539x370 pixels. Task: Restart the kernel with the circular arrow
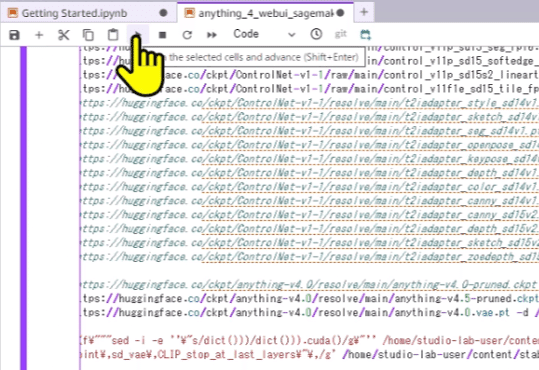(187, 35)
